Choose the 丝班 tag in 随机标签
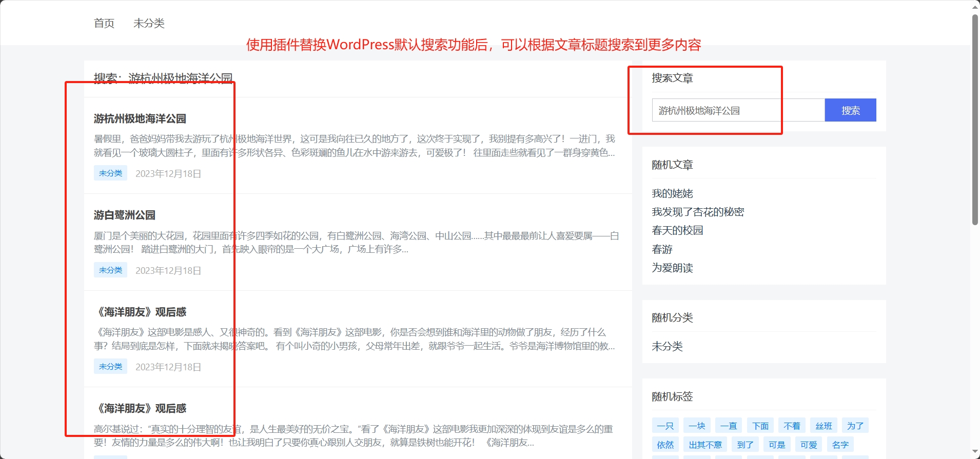This screenshot has height=459, width=980. 824,426
